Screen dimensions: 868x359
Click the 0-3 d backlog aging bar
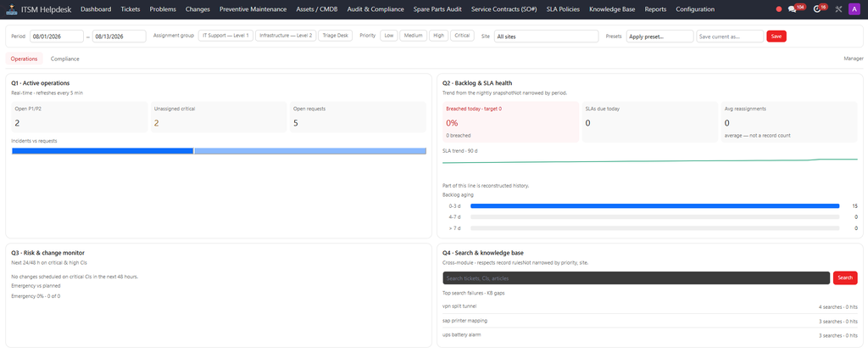click(654, 206)
